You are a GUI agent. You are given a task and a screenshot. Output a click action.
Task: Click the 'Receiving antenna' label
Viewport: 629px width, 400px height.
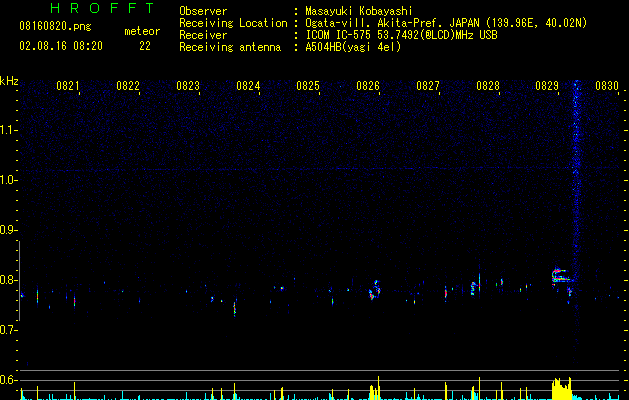[x=230, y=47]
